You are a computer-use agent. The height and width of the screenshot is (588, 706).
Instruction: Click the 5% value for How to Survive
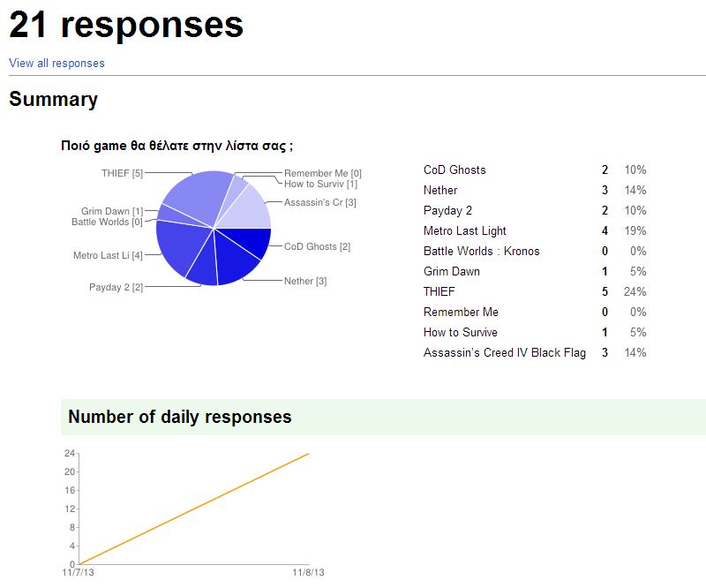[638, 332]
